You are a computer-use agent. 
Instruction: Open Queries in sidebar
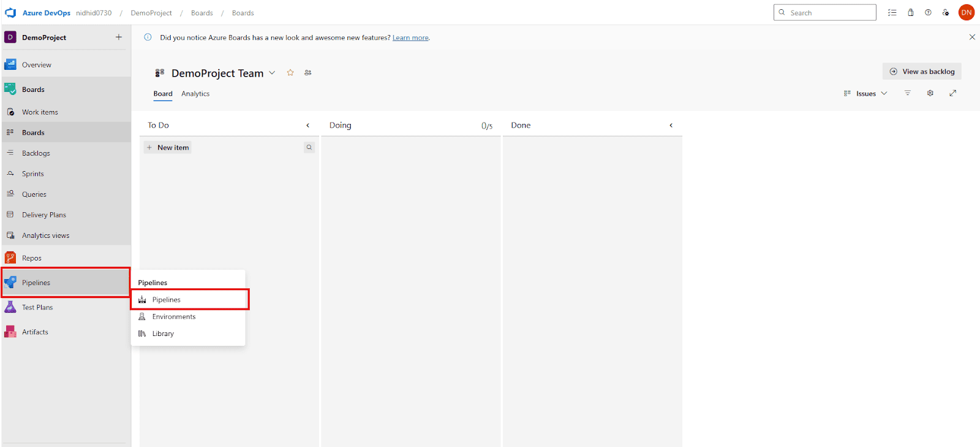[x=66, y=194]
